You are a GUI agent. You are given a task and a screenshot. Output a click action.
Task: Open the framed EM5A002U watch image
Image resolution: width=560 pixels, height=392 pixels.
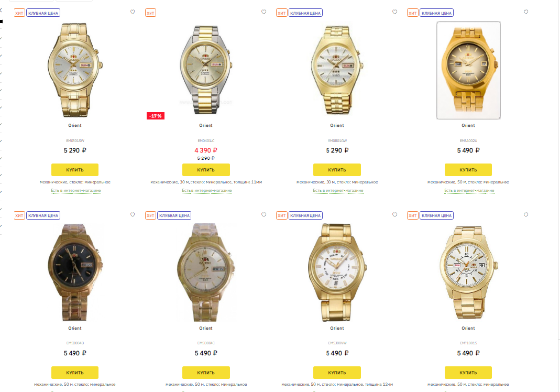click(x=468, y=70)
